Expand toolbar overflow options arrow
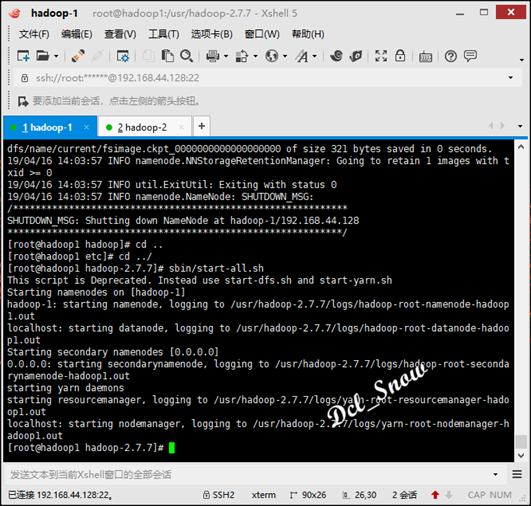Viewport: 531px width, 506px height. click(522, 60)
